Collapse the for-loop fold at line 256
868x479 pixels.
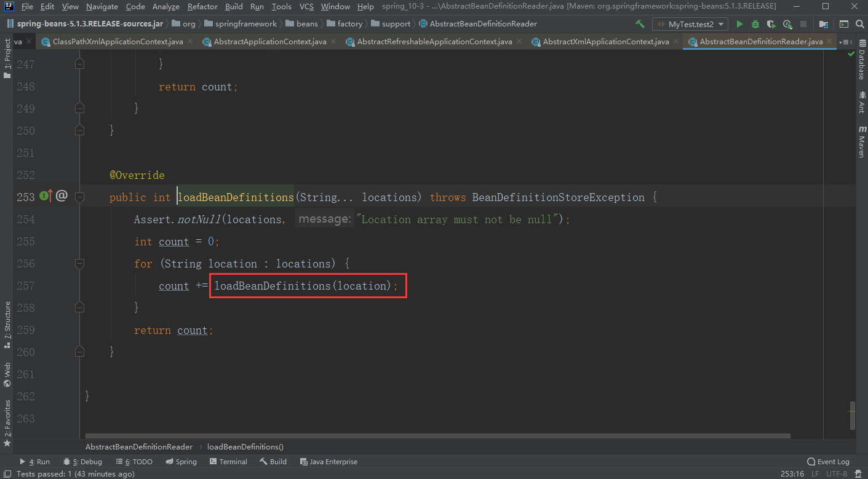[79, 263]
